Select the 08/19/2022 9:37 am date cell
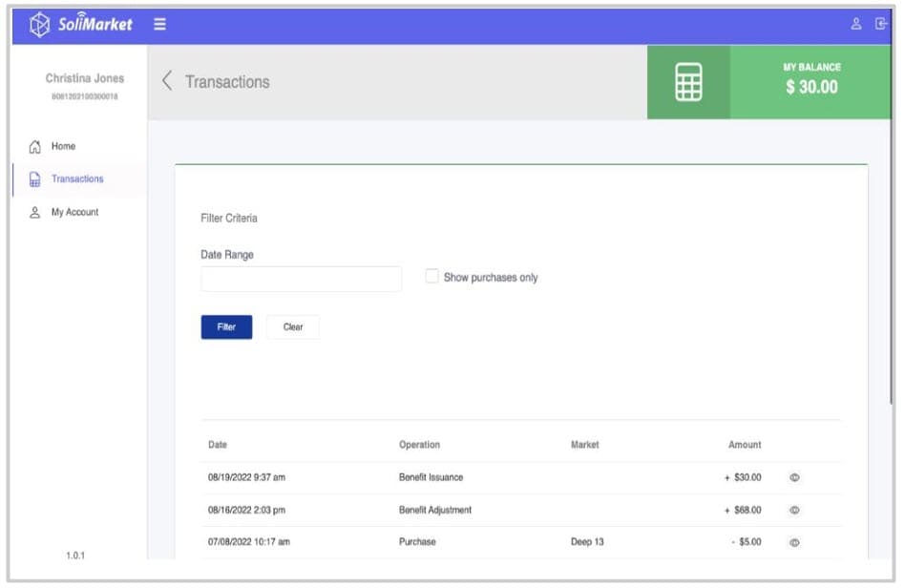 246,478
